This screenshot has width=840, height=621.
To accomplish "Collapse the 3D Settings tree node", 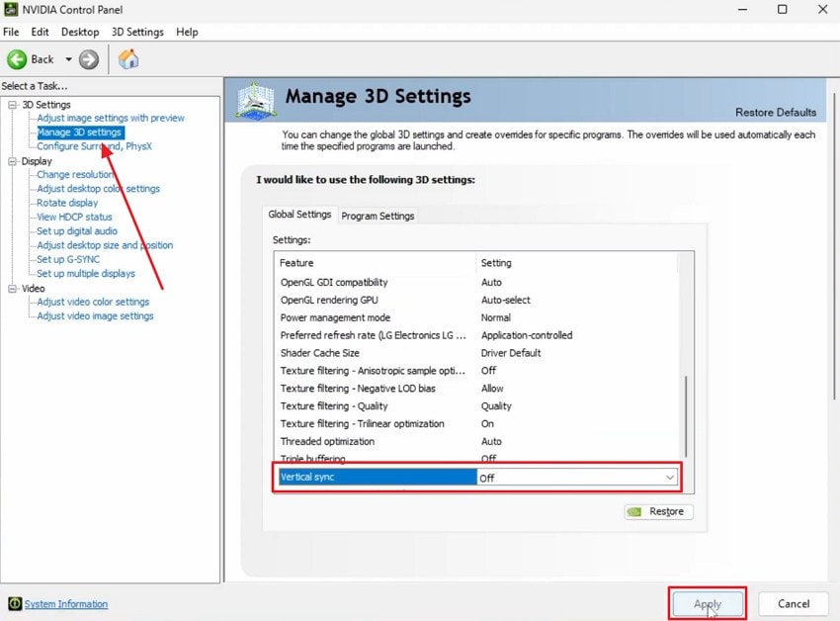I will (x=12, y=105).
